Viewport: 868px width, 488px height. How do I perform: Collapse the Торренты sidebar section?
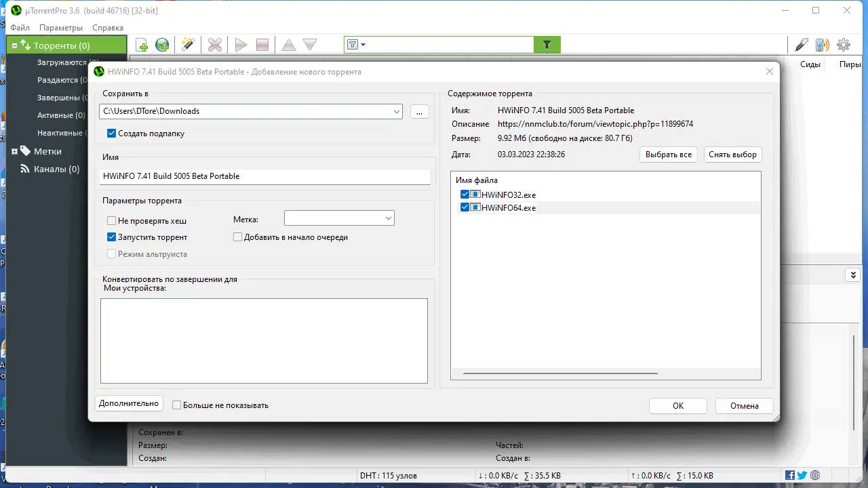point(14,44)
